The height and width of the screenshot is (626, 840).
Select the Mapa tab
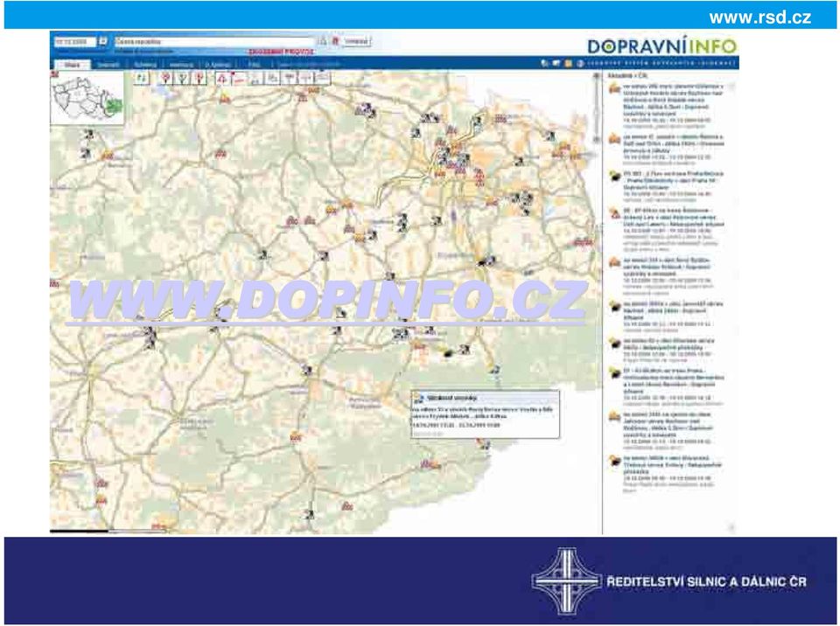(x=73, y=65)
